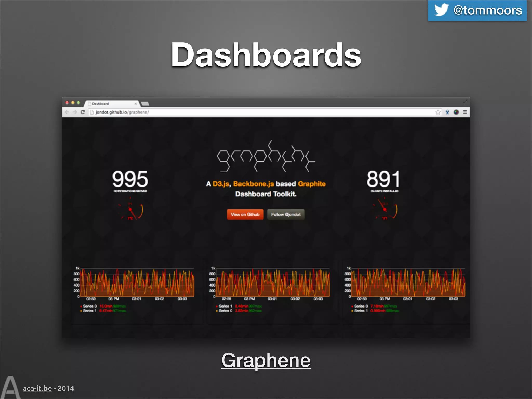Close the Dashboard browser tab
This screenshot has width=532, height=399.
(x=135, y=104)
